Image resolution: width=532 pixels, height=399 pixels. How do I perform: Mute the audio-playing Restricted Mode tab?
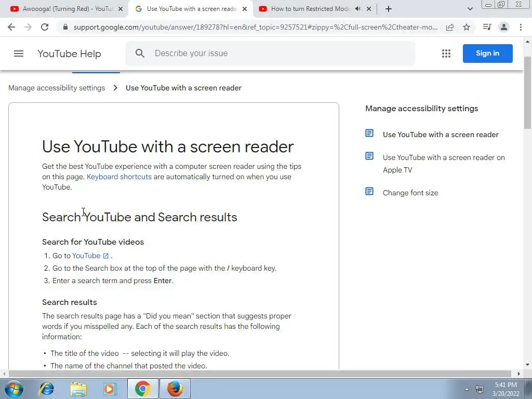[357, 9]
